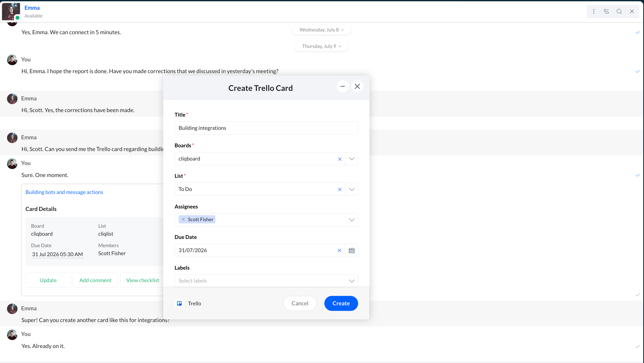The height and width of the screenshot is (363, 644).
Task: Click the 'Available' status text under Emma
Action: coord(33,16)
